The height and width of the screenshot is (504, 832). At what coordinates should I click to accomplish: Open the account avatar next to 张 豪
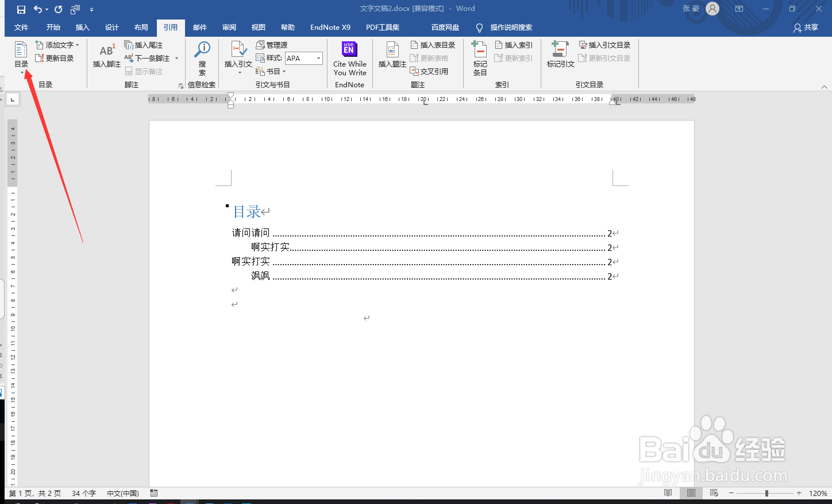[x=712, y=9]
